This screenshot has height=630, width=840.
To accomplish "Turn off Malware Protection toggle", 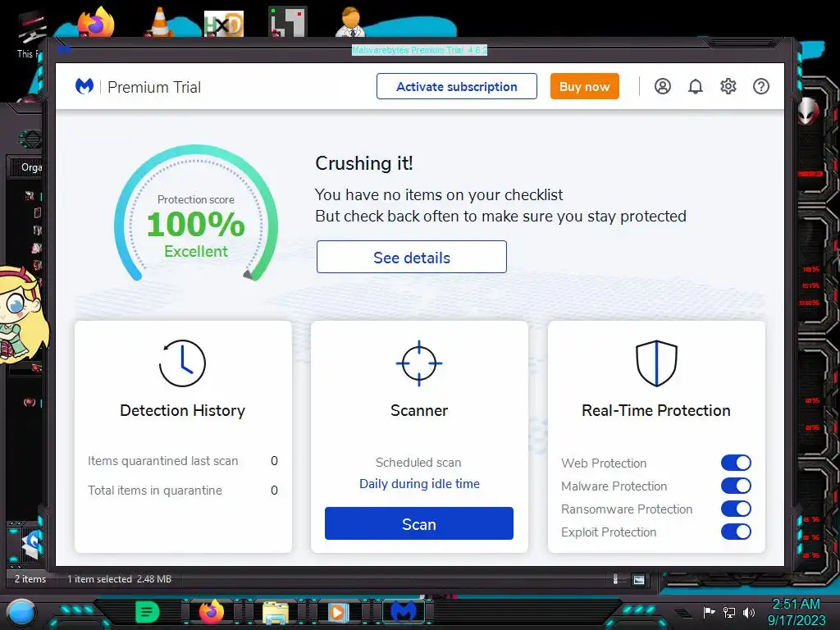I will [736, 486].
